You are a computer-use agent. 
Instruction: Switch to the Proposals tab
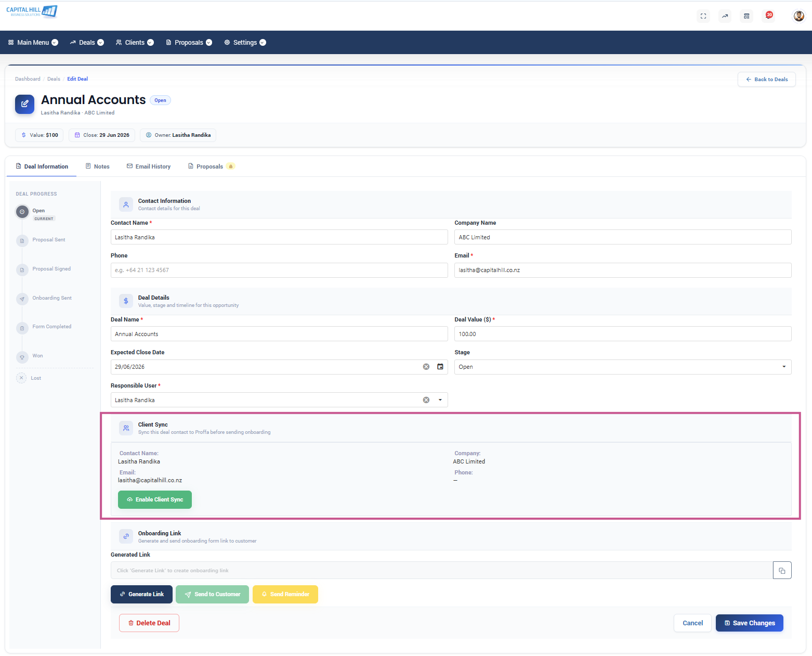(x=209, y=166)
